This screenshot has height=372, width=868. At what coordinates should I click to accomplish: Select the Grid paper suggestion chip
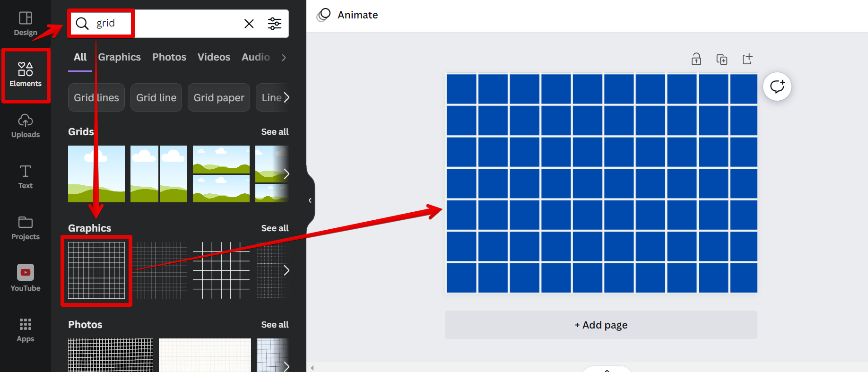(219, 98)
